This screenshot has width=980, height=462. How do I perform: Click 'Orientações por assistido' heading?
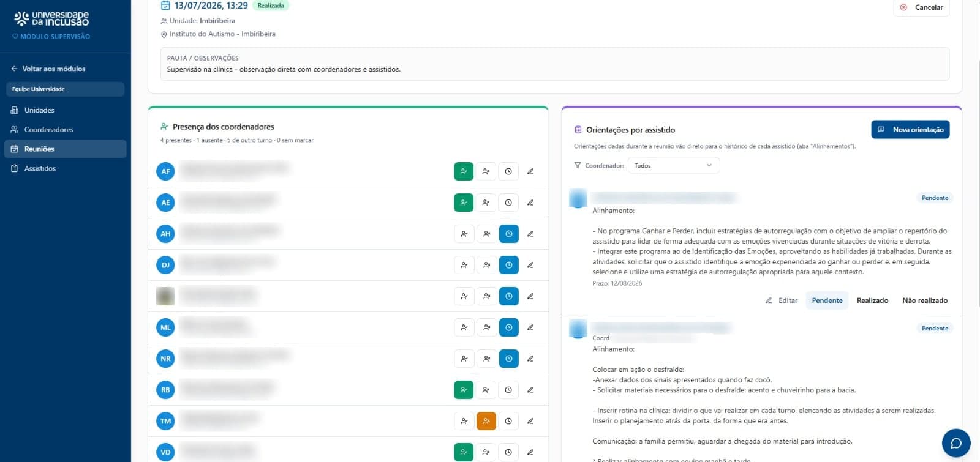click(630, 130)
